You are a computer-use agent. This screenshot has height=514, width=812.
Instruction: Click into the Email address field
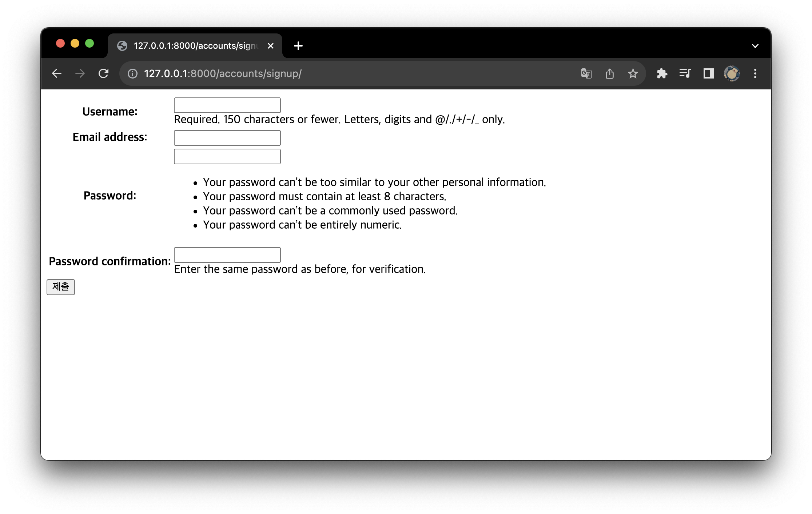pos(227,138)
